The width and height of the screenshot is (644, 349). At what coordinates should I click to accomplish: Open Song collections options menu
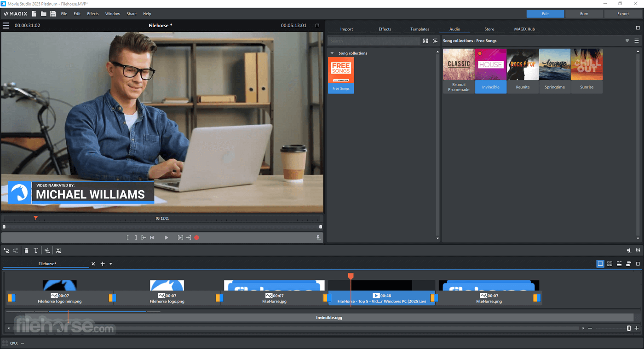(637, 41)
